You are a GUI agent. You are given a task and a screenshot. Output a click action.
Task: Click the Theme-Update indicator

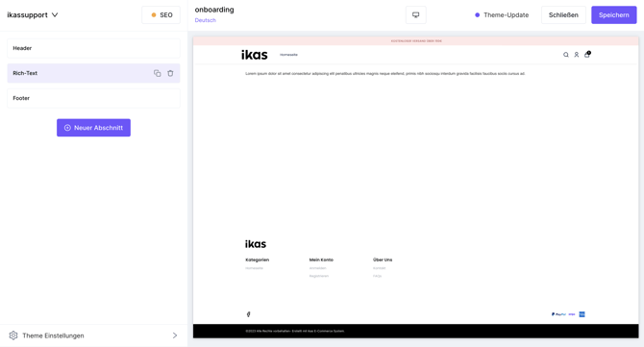[502, 14]
